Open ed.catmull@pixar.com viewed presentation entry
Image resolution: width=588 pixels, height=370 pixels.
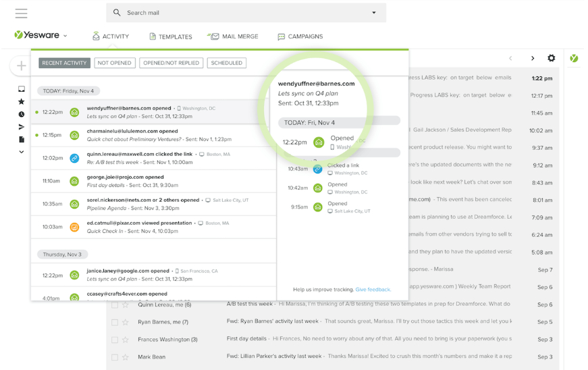[153, 227]
